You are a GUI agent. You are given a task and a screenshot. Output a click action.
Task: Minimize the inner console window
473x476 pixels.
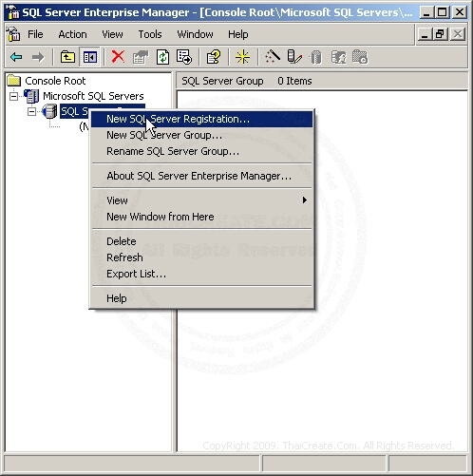coord(425,34)
